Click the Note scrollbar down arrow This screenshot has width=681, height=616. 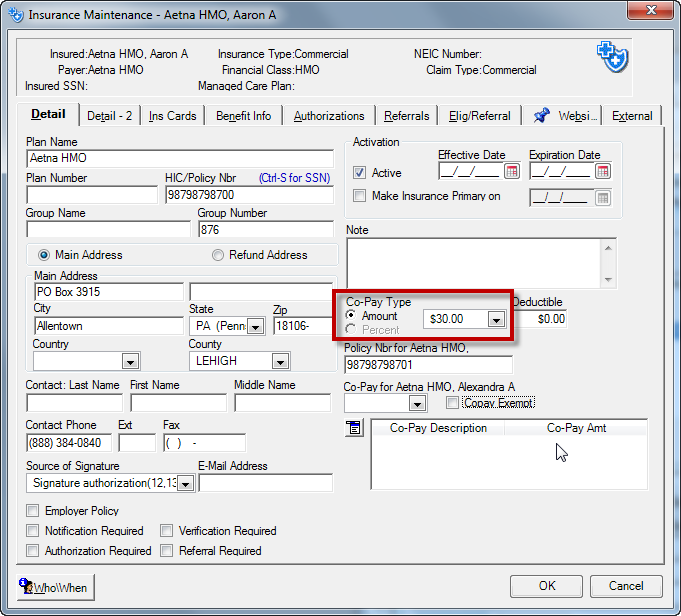point(608,280)
